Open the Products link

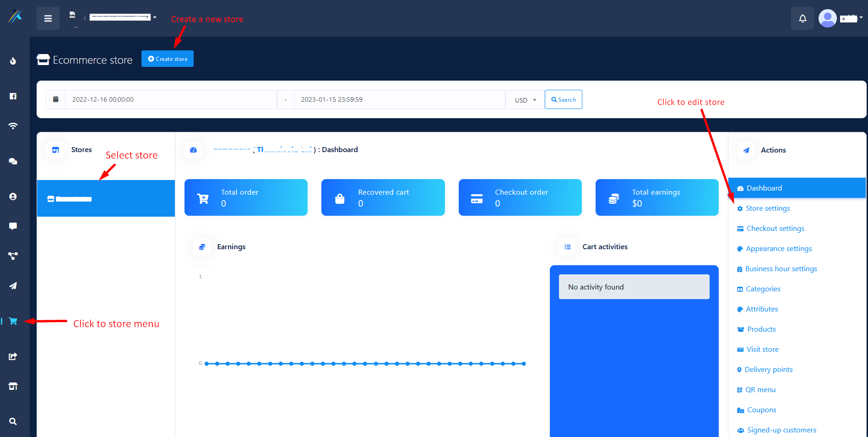[x=761, y=329]
